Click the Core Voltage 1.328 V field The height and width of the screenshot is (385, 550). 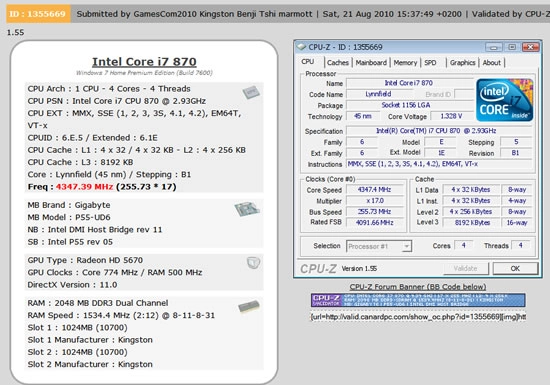pyautogui.click(x=451, y=116)
